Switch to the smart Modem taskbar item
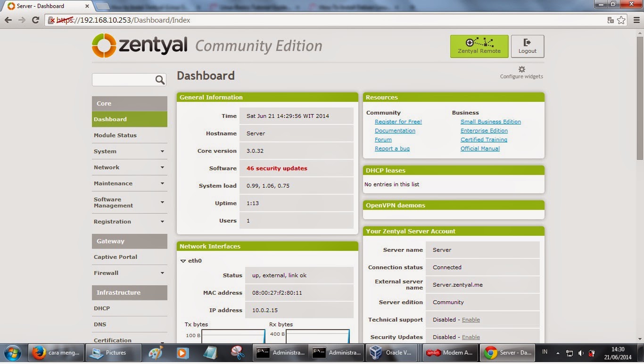 [x=449, y=353]
